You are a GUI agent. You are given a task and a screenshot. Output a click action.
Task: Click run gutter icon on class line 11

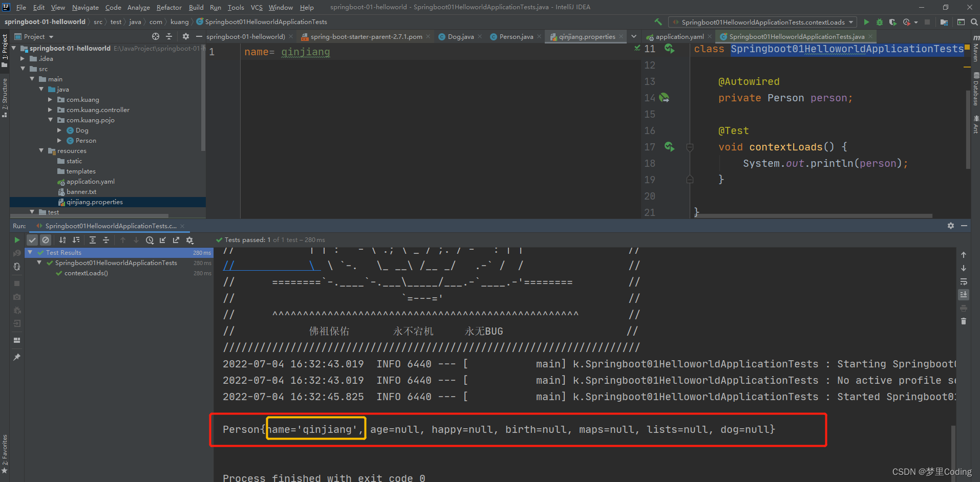669,49
